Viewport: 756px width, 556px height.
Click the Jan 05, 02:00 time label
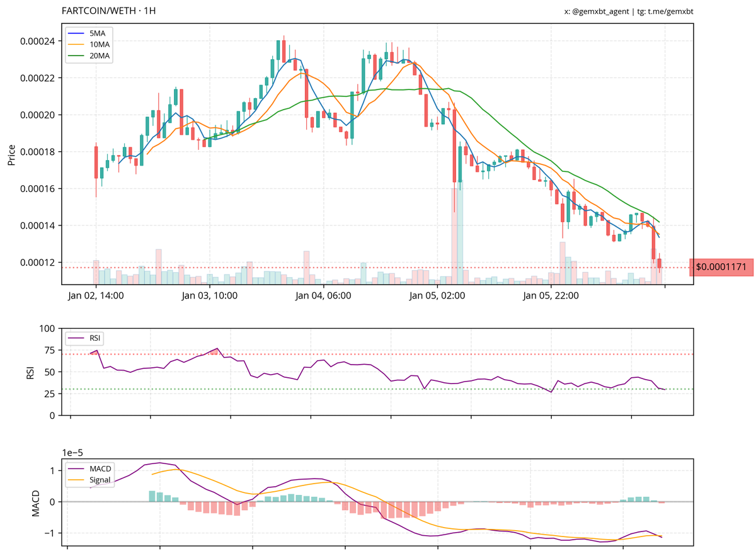coord(437,295)
